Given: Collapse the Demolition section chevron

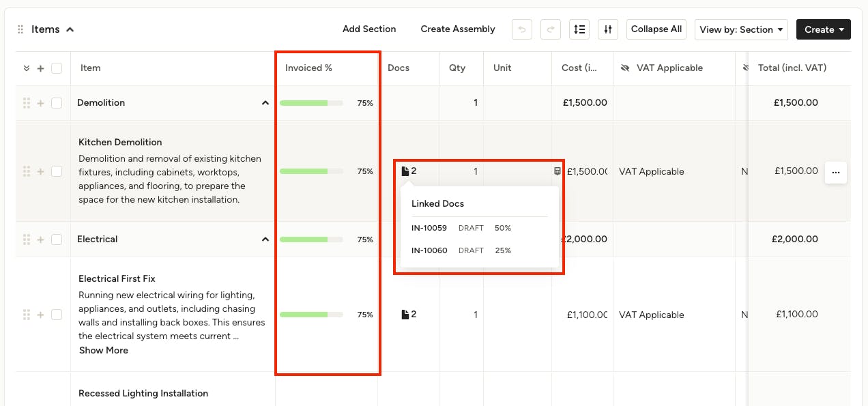Looking at the screenshot, I should [x=265, y=103].
